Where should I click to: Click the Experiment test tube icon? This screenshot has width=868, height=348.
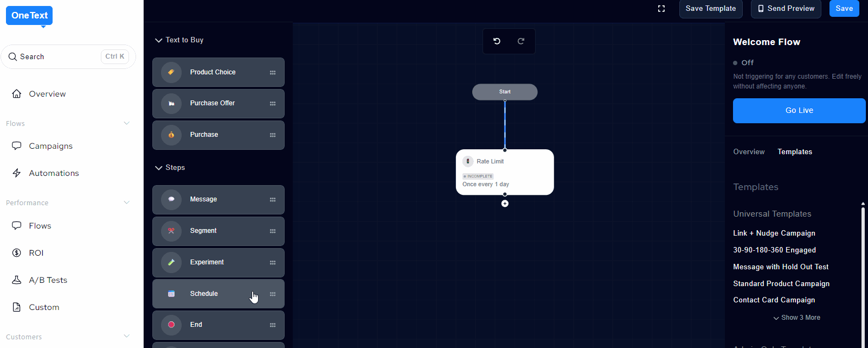click(171, 263)
